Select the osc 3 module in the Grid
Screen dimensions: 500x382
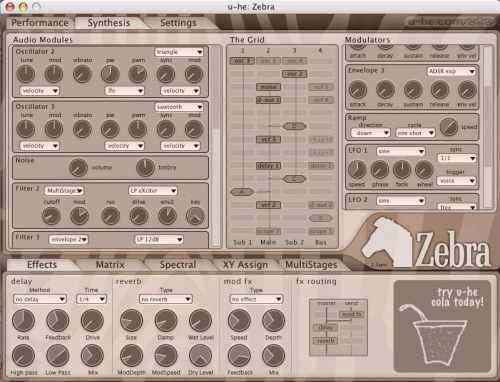(x=242, y=61)
